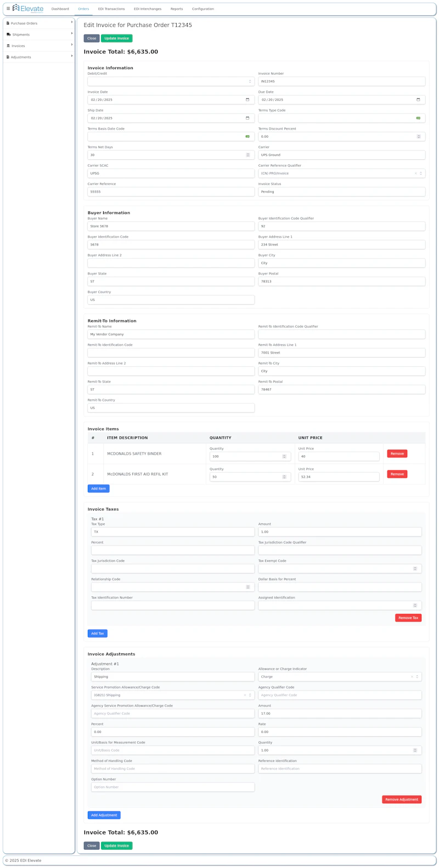Click the Purchase Orders document icon in sidebar
439x868 pixels.
pyautogui.click(x=8, y=23)
